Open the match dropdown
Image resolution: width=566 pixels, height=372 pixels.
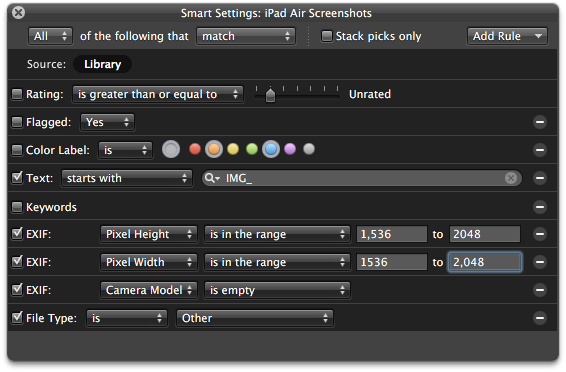[x=246, y=36]
